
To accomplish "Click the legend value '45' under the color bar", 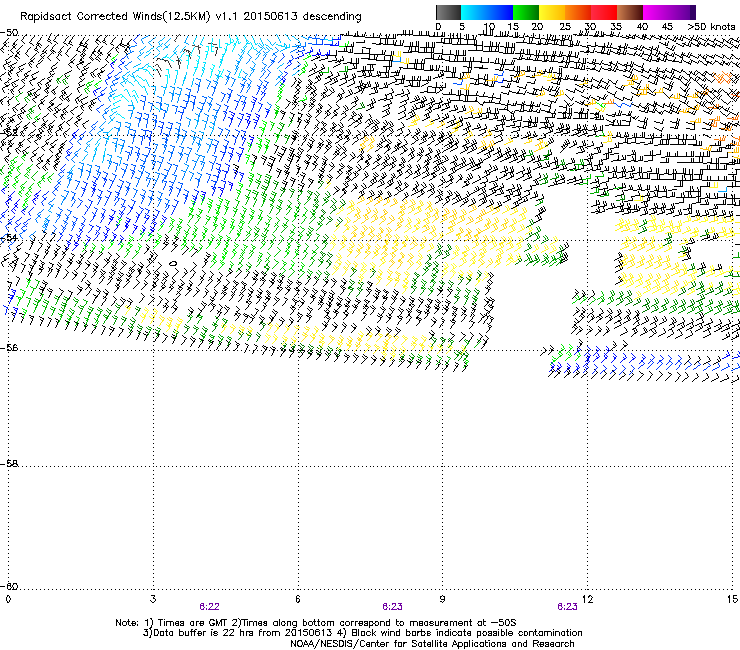I will [x=667, y=27].
